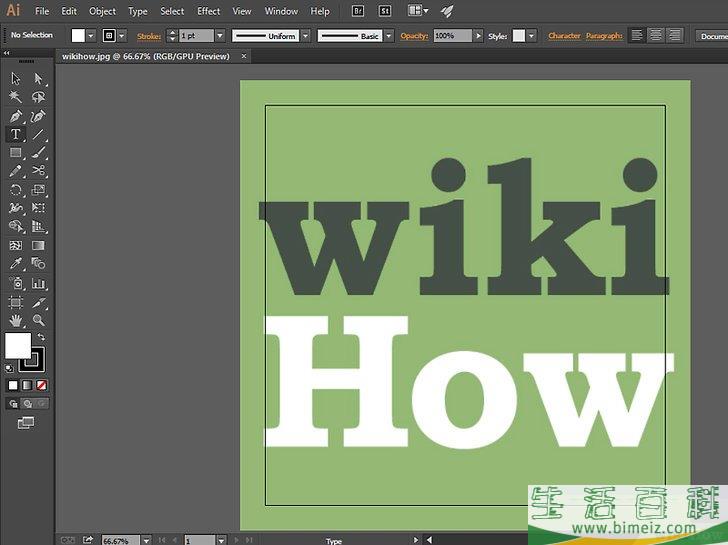
Task: Click stroke weight stepper arrows
Action: click(x=172, y=36)
